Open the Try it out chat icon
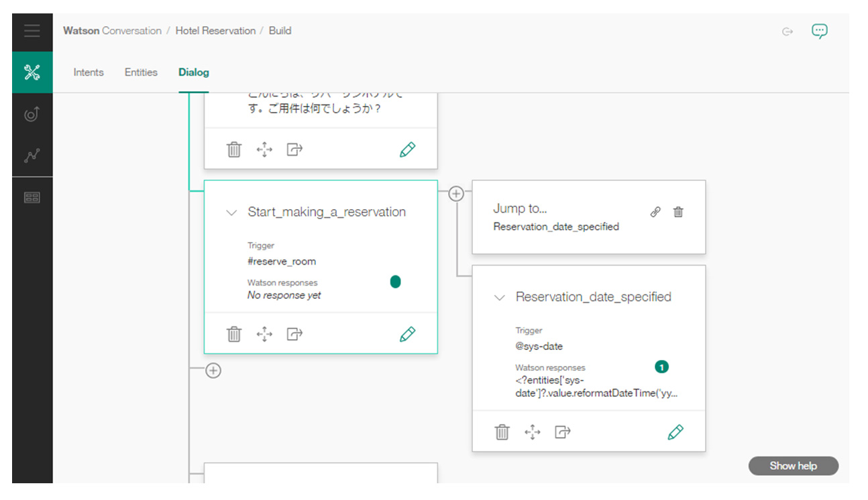 [x=819, y=31]
